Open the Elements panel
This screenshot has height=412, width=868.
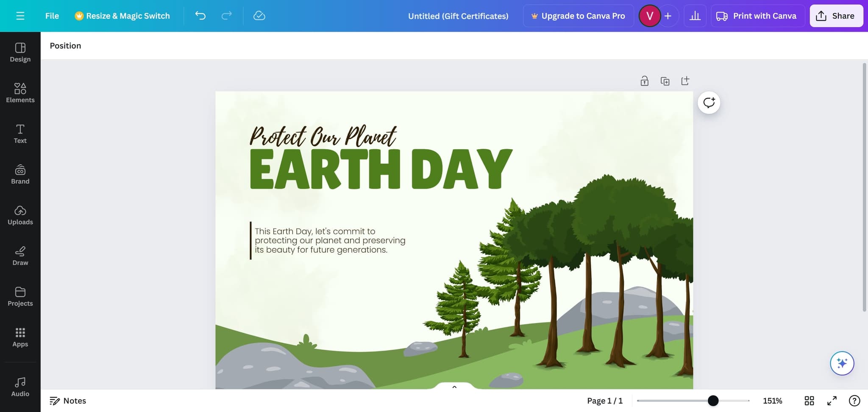(20, 92)
